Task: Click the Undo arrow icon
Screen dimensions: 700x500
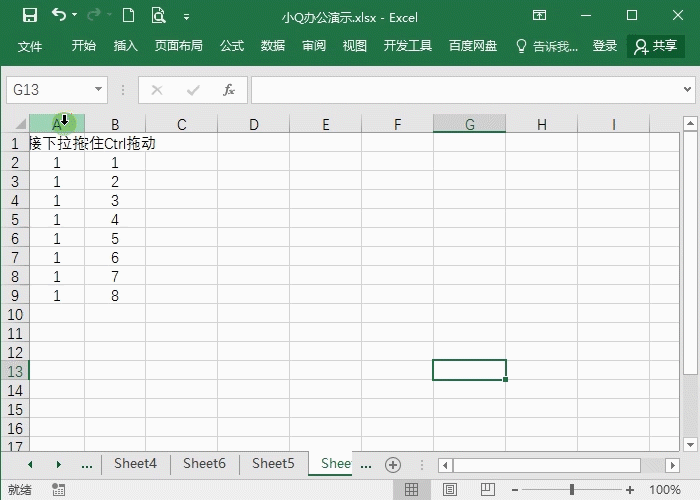Action: tap(58, 15)
